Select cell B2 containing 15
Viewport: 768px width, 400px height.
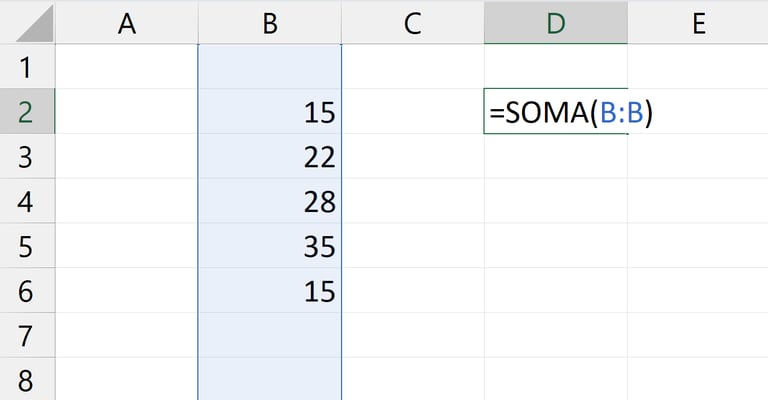(269, 112)
